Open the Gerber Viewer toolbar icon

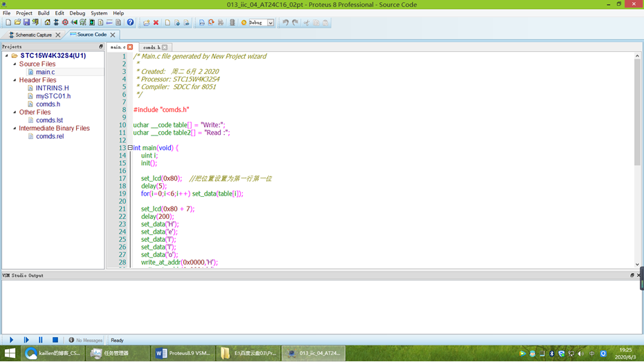click(x=83, y=23)
